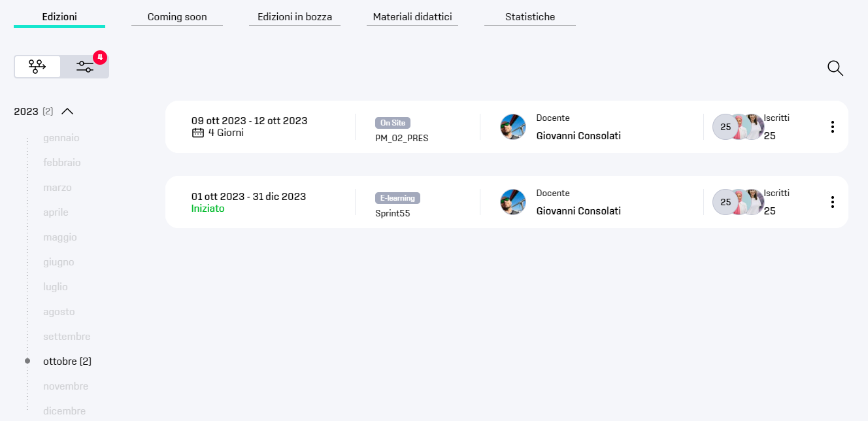The height and width of the screenshot is (421, 868).
Task: Click the PM_02_PRES edition code
Action: click(x=402, y=138)
